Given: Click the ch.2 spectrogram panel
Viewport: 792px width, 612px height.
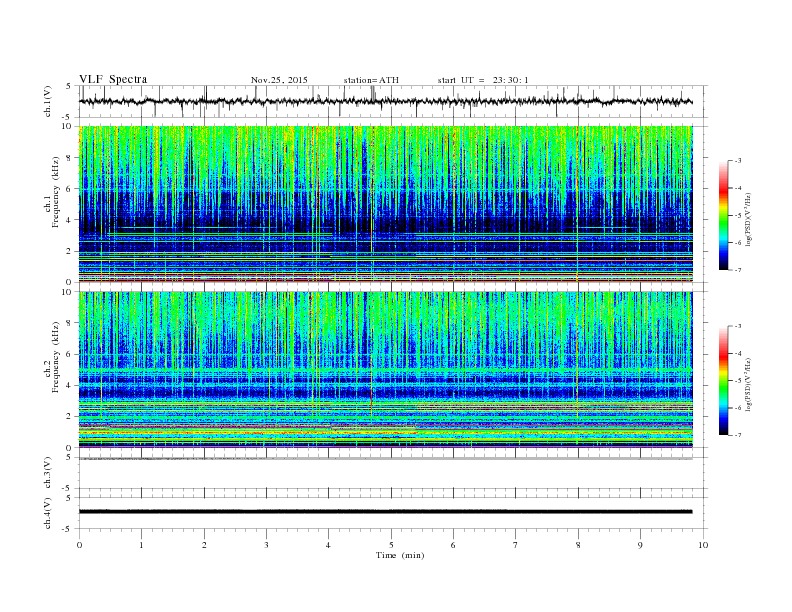Looking at the screenshot, I should click(x=385, y=370).
